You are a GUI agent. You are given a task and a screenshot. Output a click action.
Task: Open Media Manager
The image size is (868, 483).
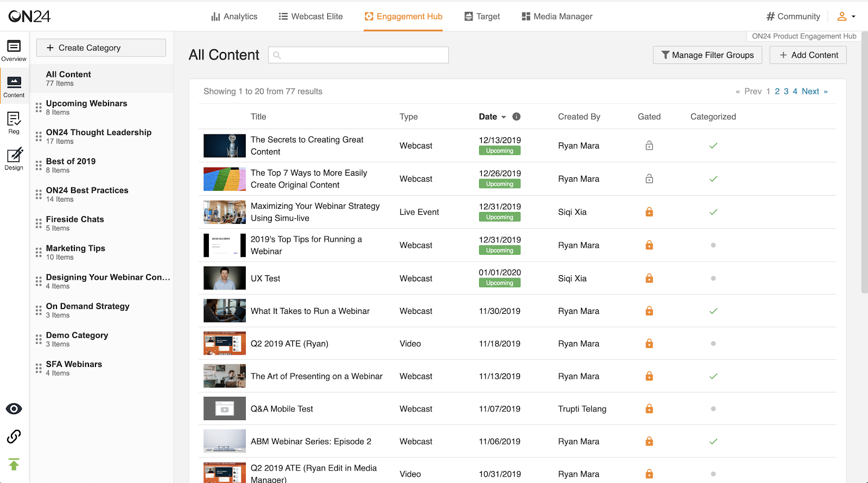(x=557, y=16)
